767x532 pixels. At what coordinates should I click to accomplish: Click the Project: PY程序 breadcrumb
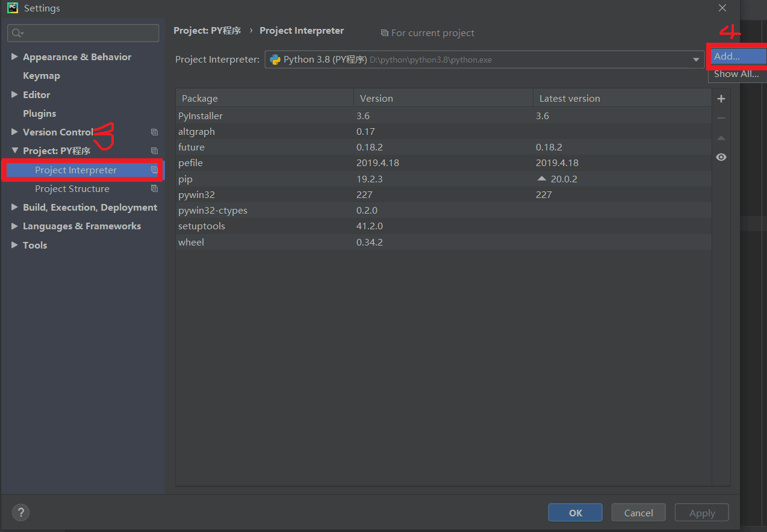click(x=207, y=31)
